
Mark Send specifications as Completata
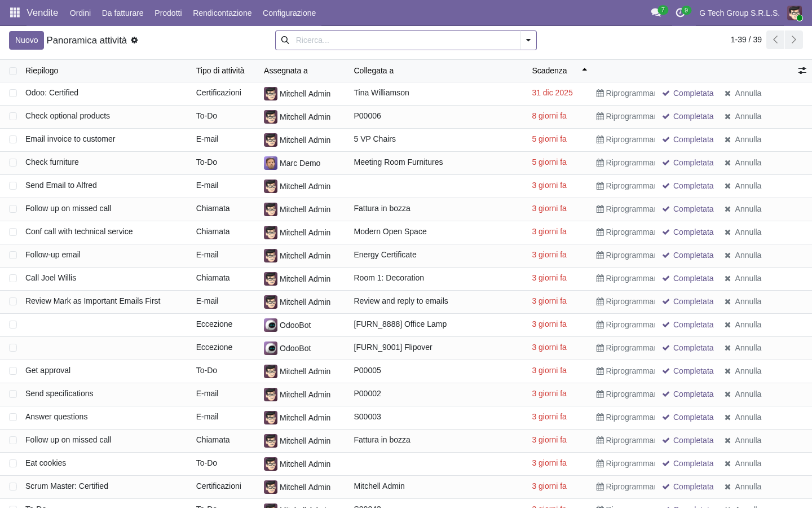688,394
